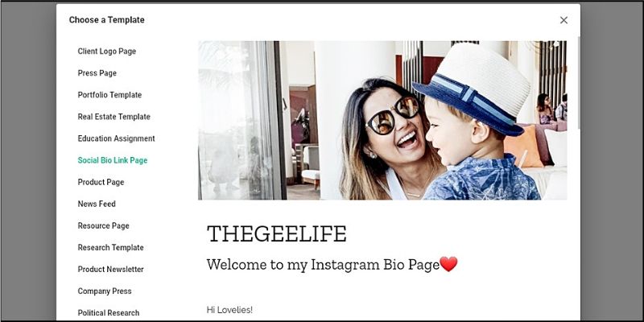This screenshot has height=322, width=644.
Task: Select the highlighted Social Bio Link Page
Action: (x=113, y=160)
